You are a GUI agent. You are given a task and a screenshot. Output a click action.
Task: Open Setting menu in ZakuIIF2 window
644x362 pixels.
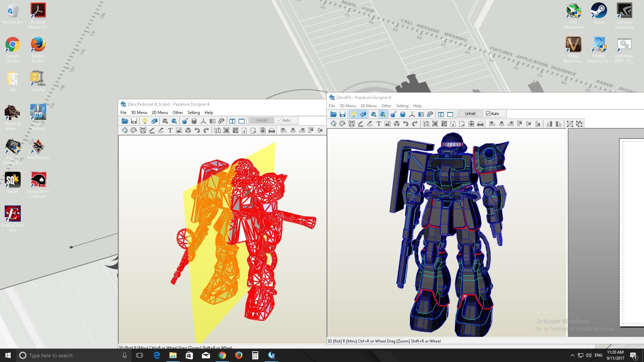pos(402,106)
